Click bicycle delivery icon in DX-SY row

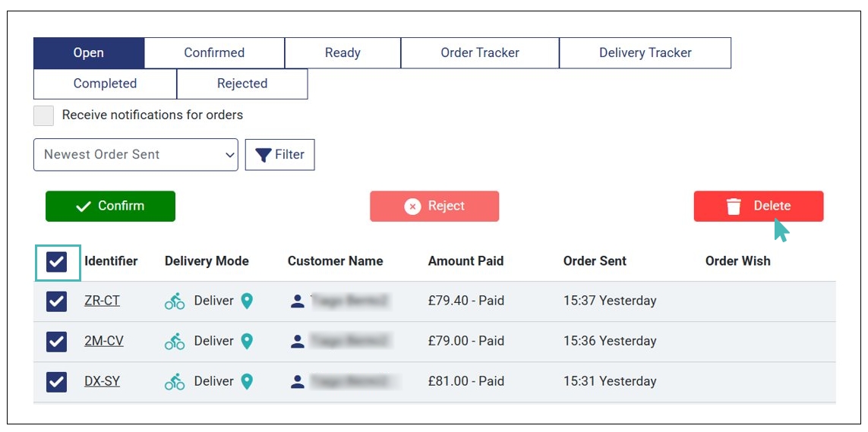click(175, 382)
